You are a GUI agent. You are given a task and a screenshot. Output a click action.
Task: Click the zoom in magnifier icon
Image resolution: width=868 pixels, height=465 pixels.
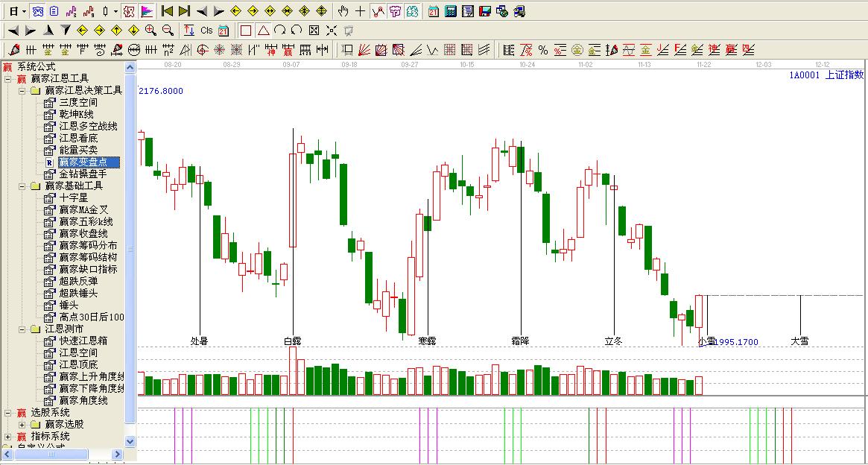coord(151,31)
